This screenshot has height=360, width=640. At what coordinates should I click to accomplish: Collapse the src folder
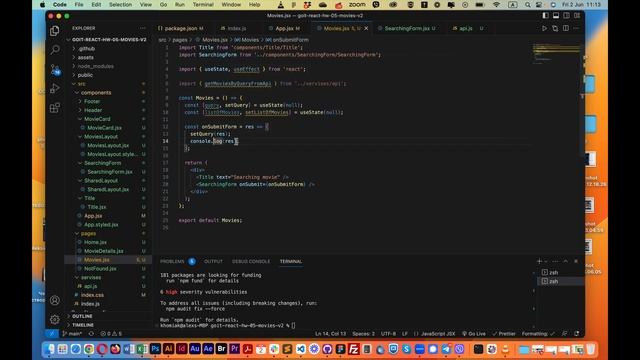(82, 84)
